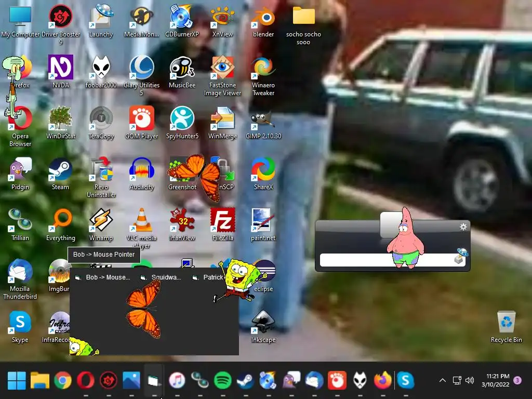
Task: Click the CDBurnerXP desktop icon
Action: (x=182, y=21)
